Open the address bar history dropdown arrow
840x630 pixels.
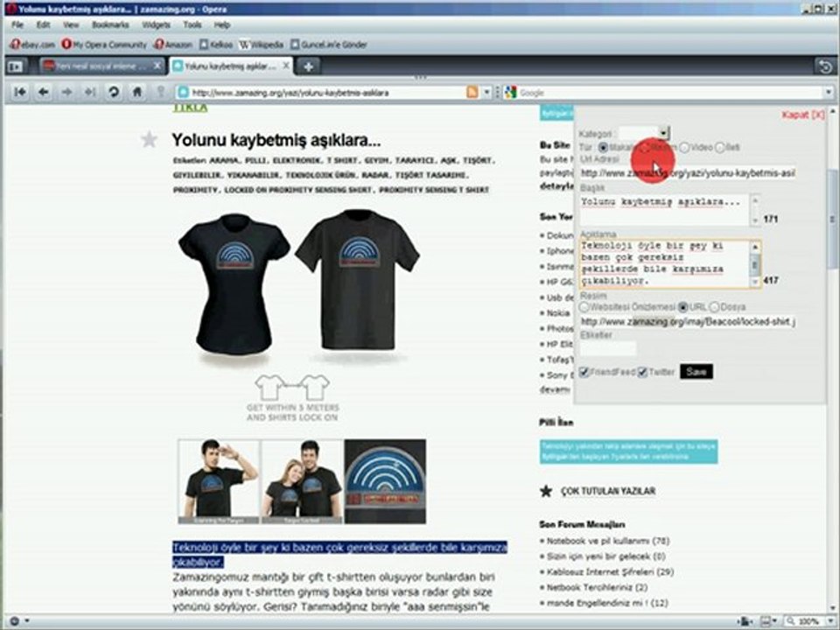coord(486,92)
